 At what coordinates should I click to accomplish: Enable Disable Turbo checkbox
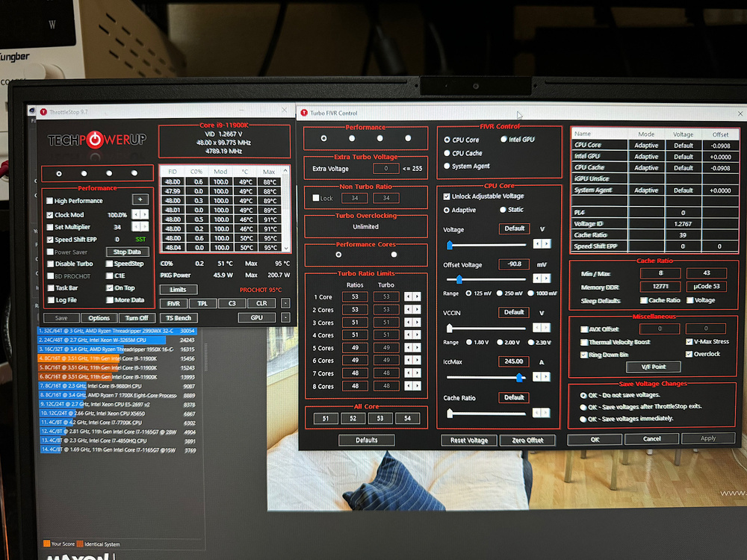click(x=50, y=264)
